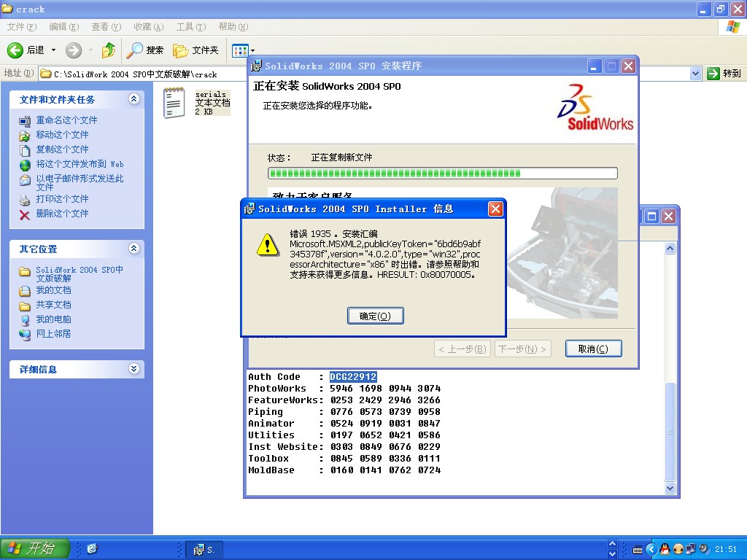Open the quick launch IE icon
Screen dimensions: 747x560
coord(92,549)
